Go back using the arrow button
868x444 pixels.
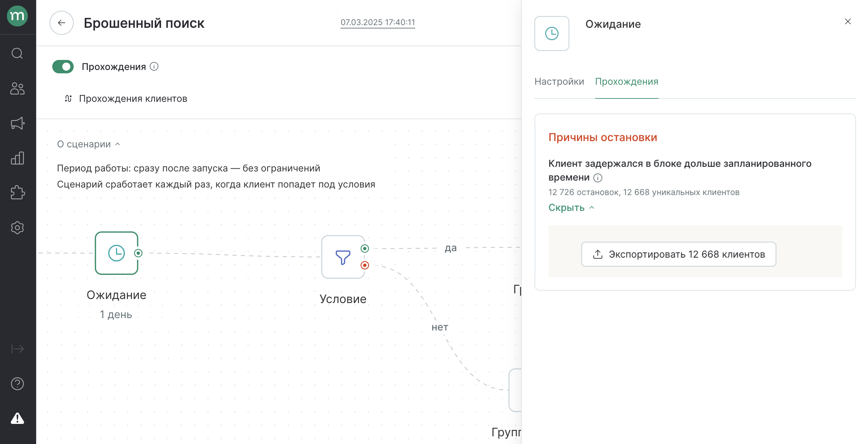click(62, 23)
